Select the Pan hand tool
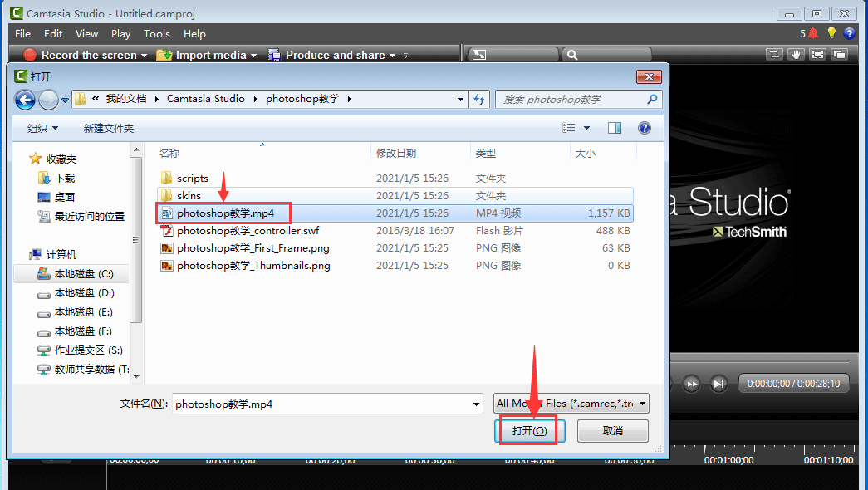Viewport: 868px width, 490px height. (x=796, y=54)
